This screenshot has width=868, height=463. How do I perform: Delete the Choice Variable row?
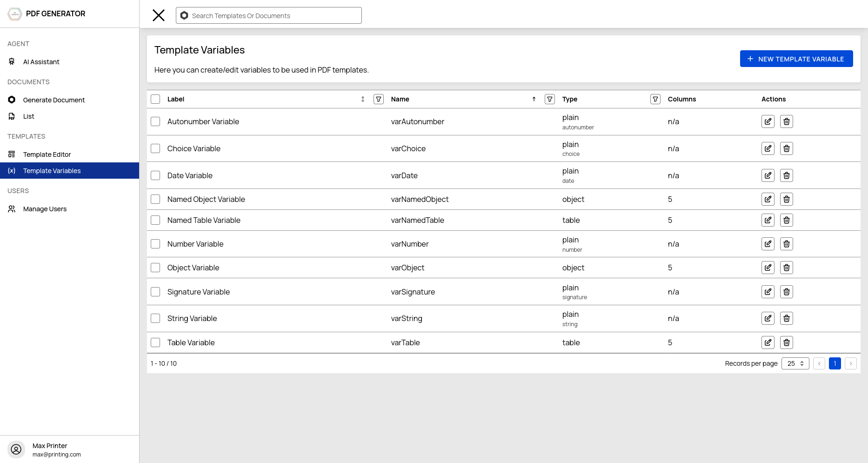coord(787,148)
